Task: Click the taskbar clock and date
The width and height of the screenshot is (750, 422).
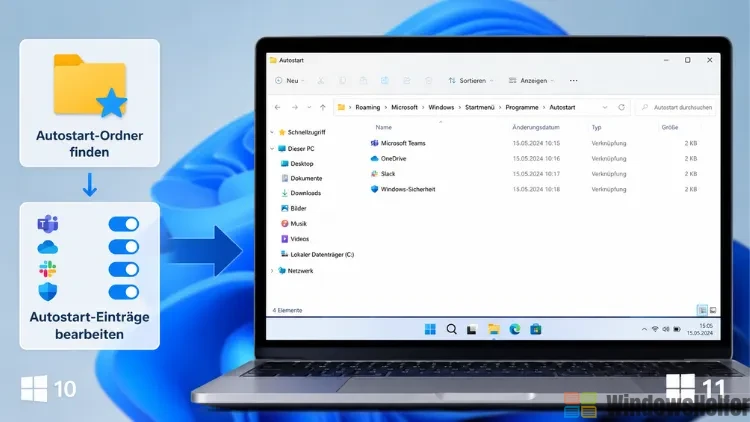Action: pos(700,329)
